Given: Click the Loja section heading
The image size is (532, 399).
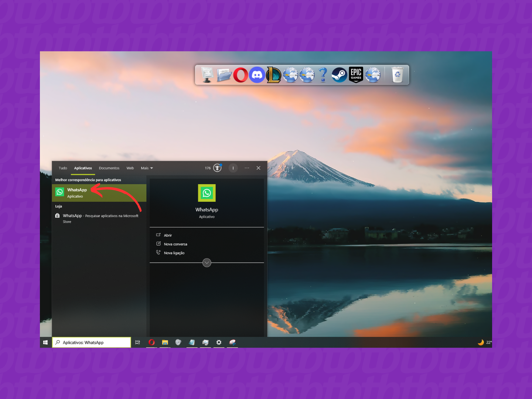Looking at the screenshot, I should click(59, 206).
